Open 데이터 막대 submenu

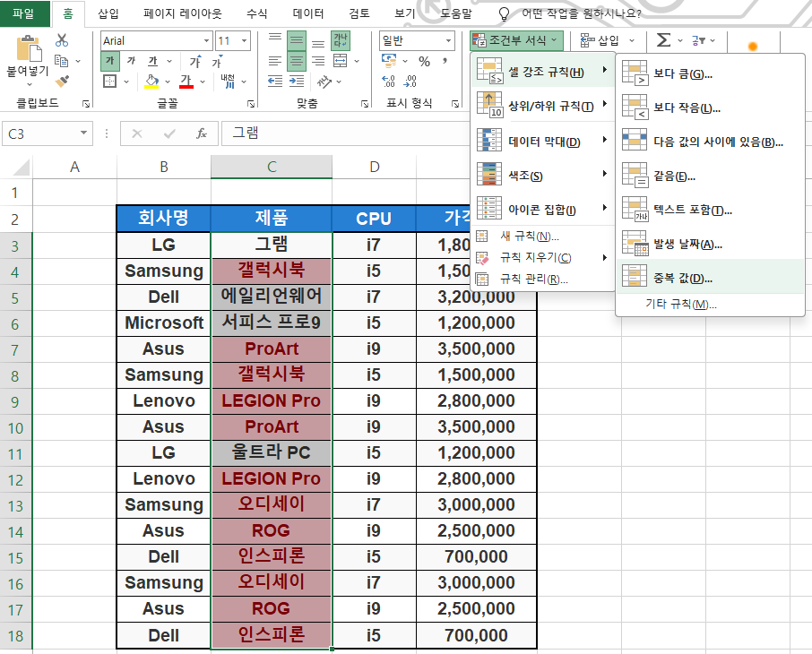(x=543, y=141)
